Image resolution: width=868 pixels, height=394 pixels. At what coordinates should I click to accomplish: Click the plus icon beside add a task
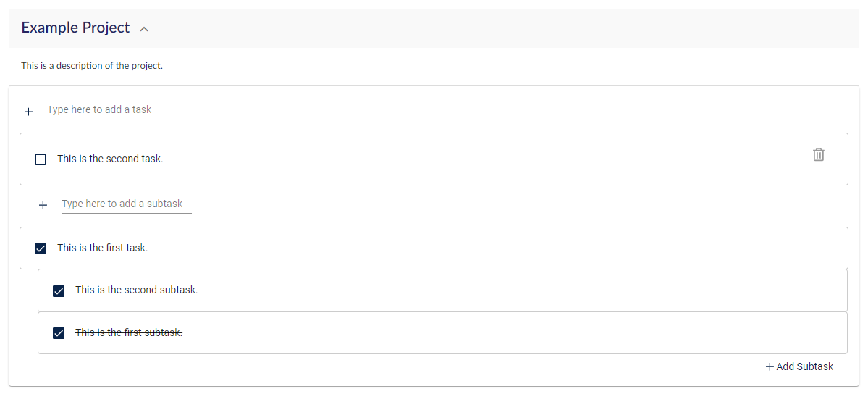click(29, 112)
